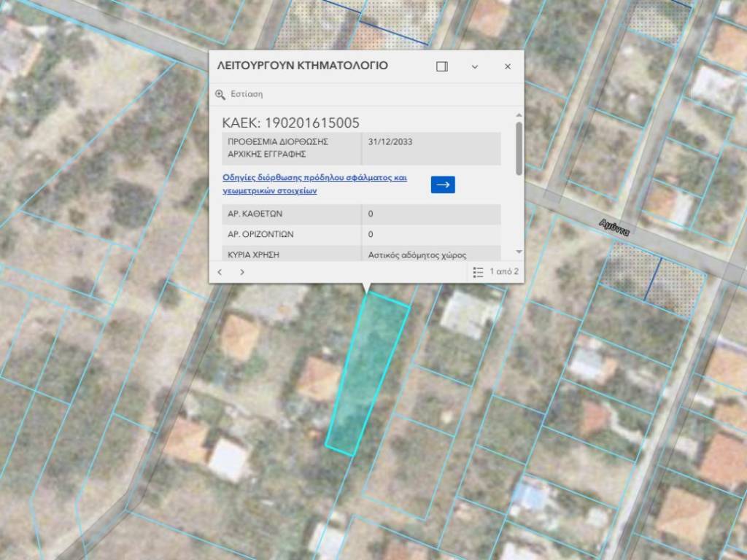Click the popup scroll-up arrow
The height and width of the screenshot is (560, 747).
click(519, 115)
